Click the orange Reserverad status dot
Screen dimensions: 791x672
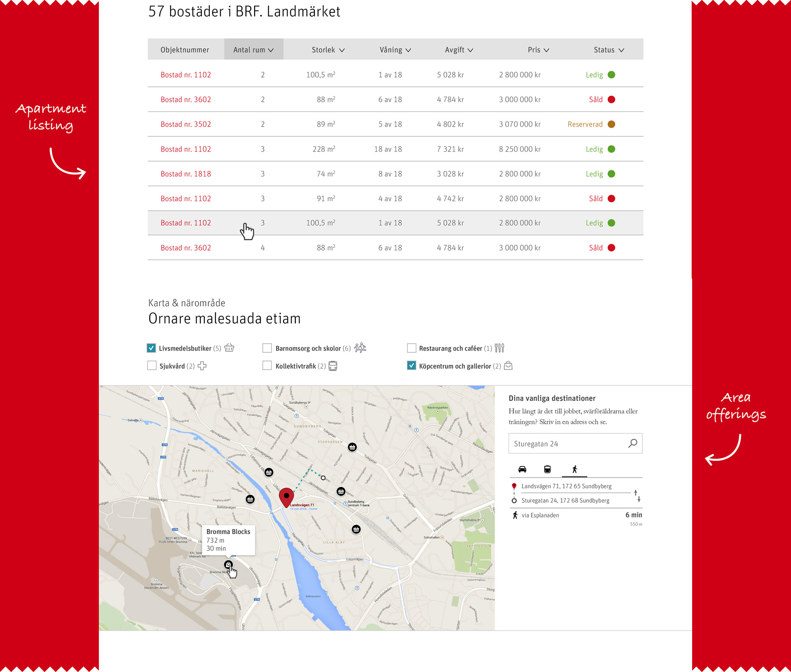(x=611, y=124)
